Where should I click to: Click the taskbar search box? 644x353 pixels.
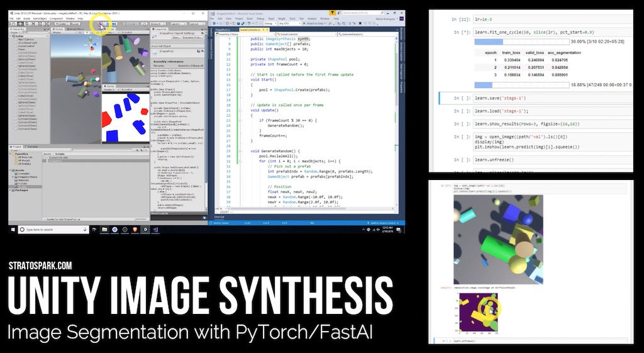click(x=53, y=230)
